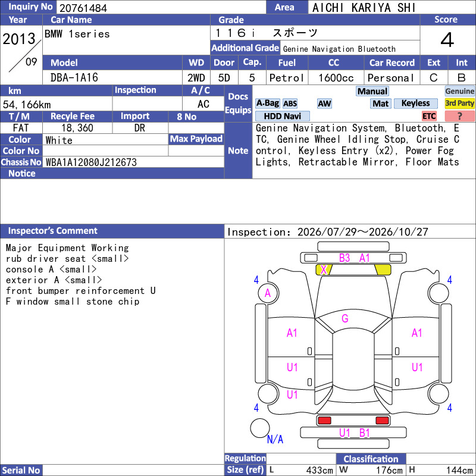This screenshot has width=476, height=476.
Task: Click the DR import value
Action: (x=140, y=128)
